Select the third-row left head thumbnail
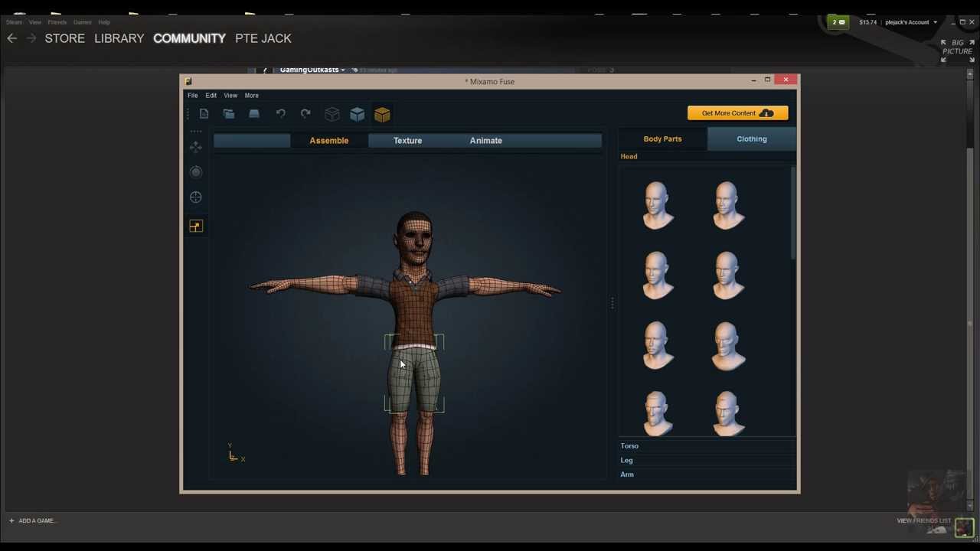 (x=658, y=345)
